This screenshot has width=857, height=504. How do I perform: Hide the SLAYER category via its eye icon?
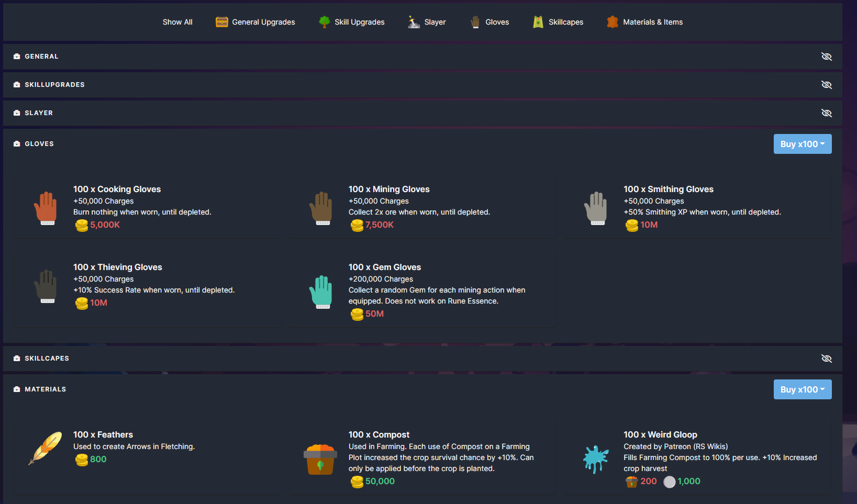[x=827, y=113]
